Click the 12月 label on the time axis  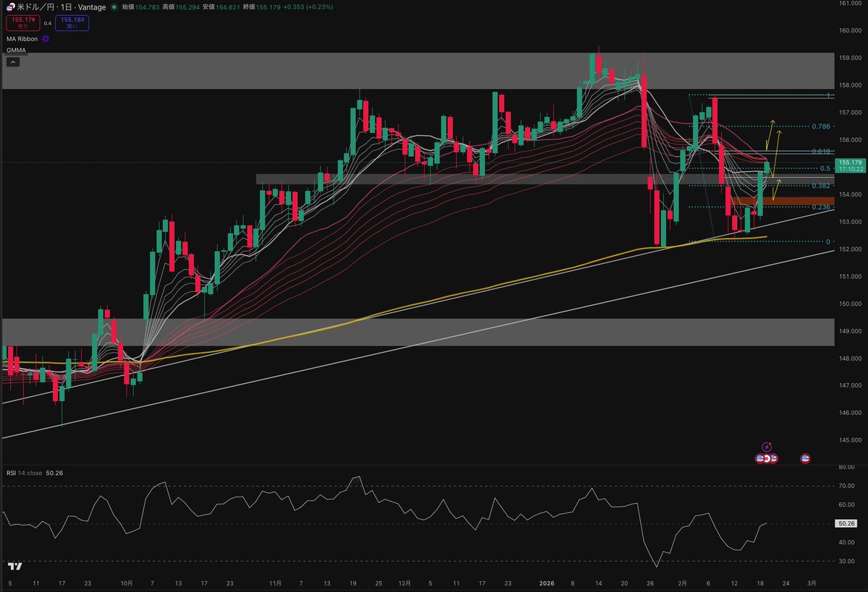[404, 582]
